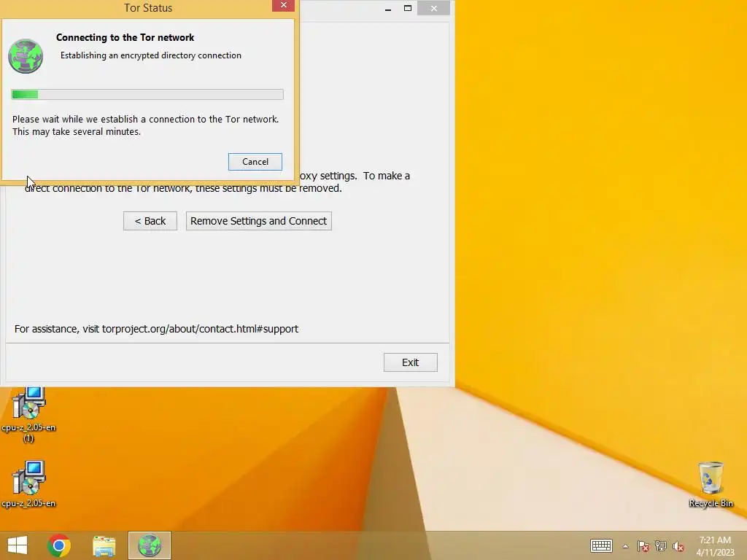Click the Tor globe icon in dialog

coord(26,56)
